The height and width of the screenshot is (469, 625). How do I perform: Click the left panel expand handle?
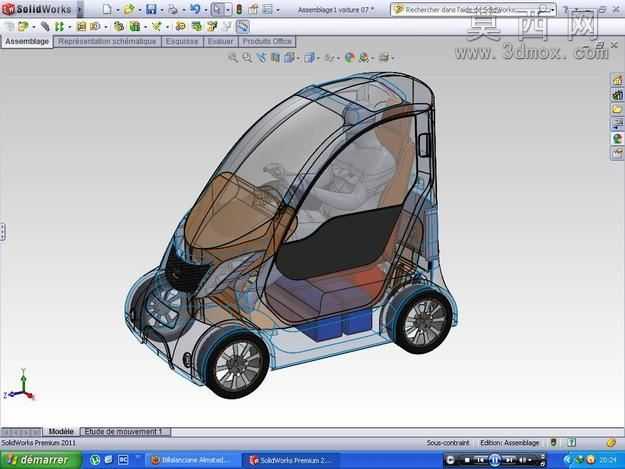point(2,232)
